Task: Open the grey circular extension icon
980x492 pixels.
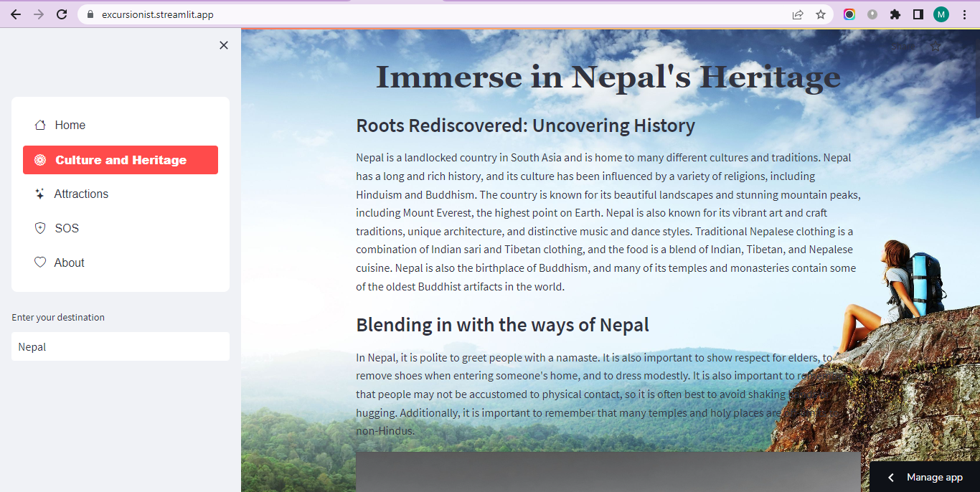Action: [x=872, y=14]
